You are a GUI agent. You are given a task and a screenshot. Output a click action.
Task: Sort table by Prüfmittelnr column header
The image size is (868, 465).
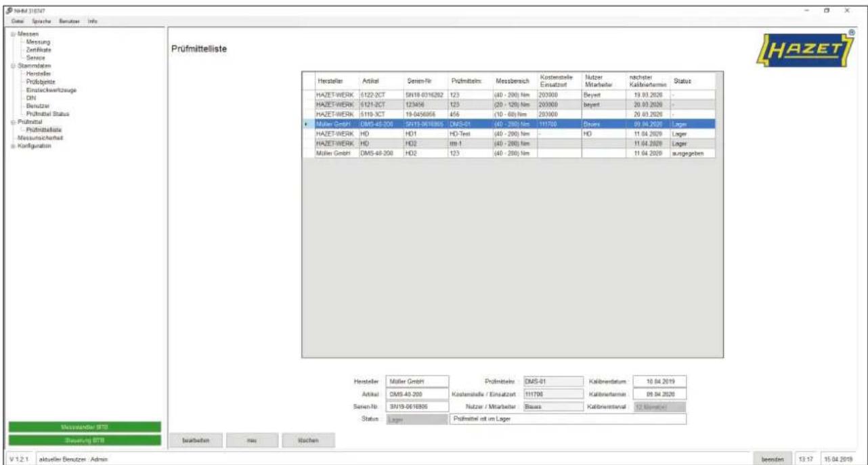pyautogui.click(x=469, y=81)
